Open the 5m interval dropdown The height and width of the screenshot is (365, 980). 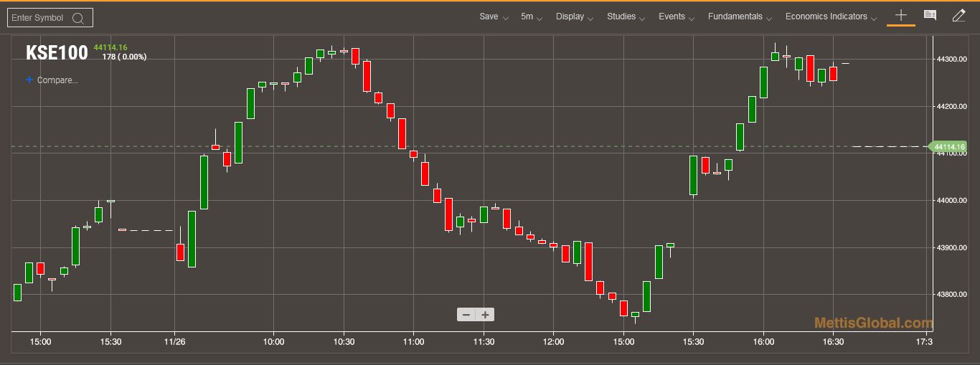[532, 16]
